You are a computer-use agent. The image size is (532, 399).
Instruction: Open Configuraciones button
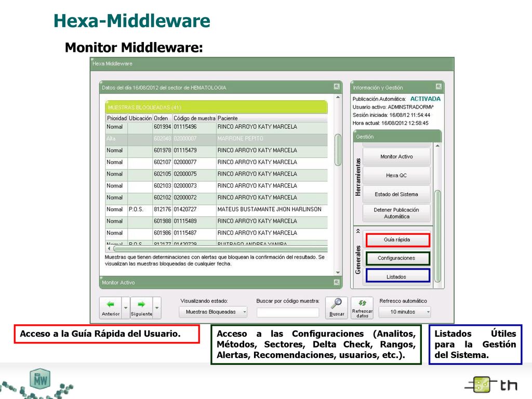coord(397,258)
